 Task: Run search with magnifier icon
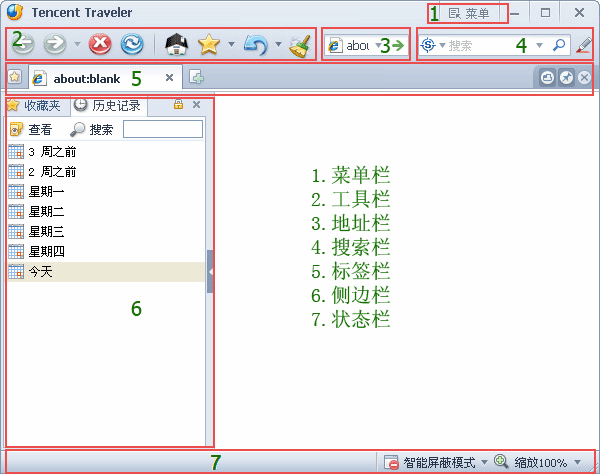pyautogui.click(x=559, y=45)
